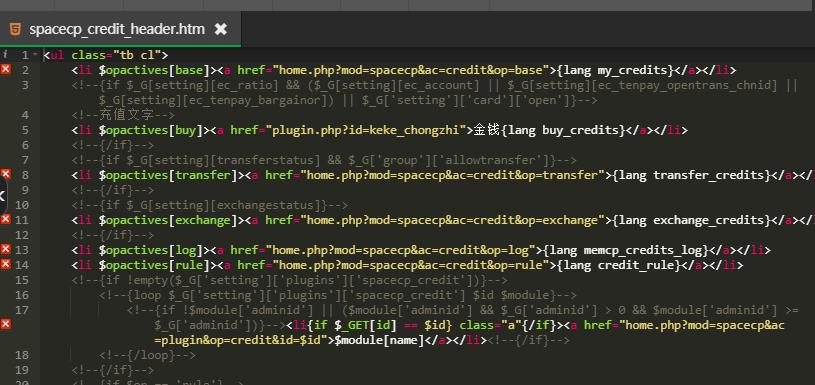The width and height of the screenshot is (815, 385).
Task: Click the error marker on line 14
Action: coord(6,264)
